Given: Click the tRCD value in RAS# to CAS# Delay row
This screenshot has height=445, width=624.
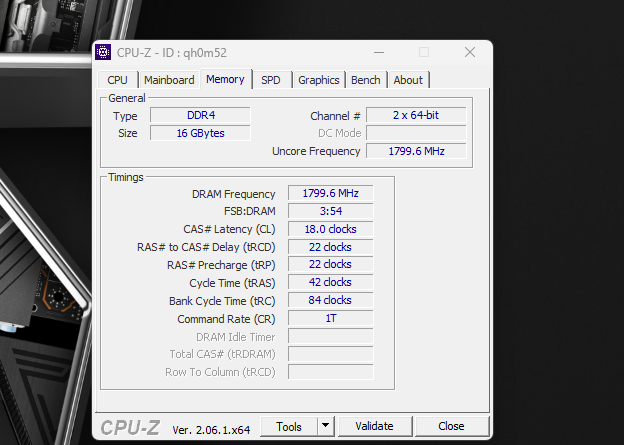Looking at the screenshot, I should (331, 247).
